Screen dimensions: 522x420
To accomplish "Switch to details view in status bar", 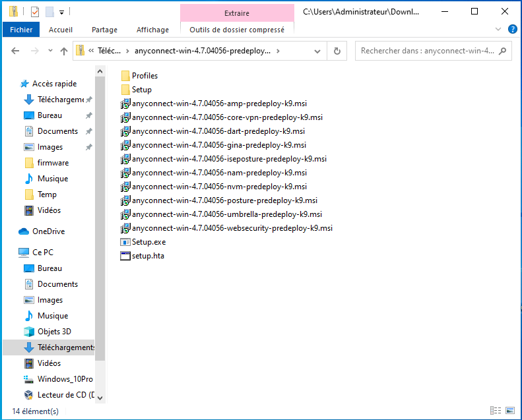I will (502, 411).
